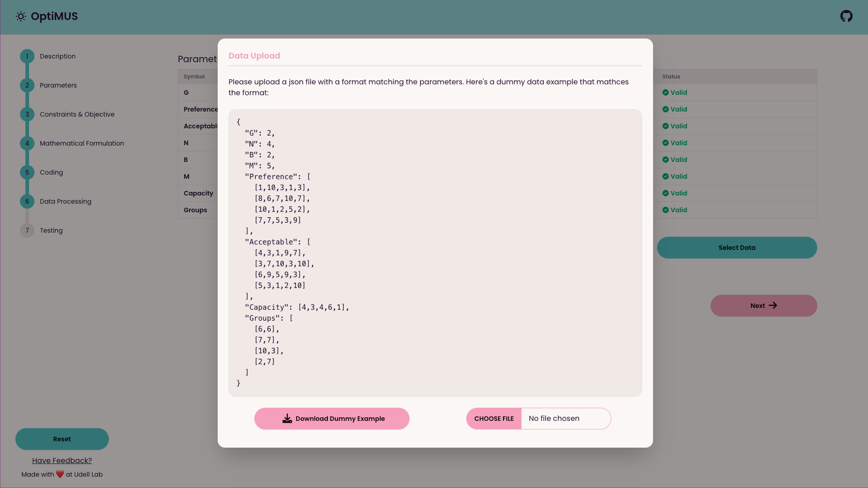Click the valid checkmark for Capacity row
This screenshot has width=868, height=488.
coord(665,193)
